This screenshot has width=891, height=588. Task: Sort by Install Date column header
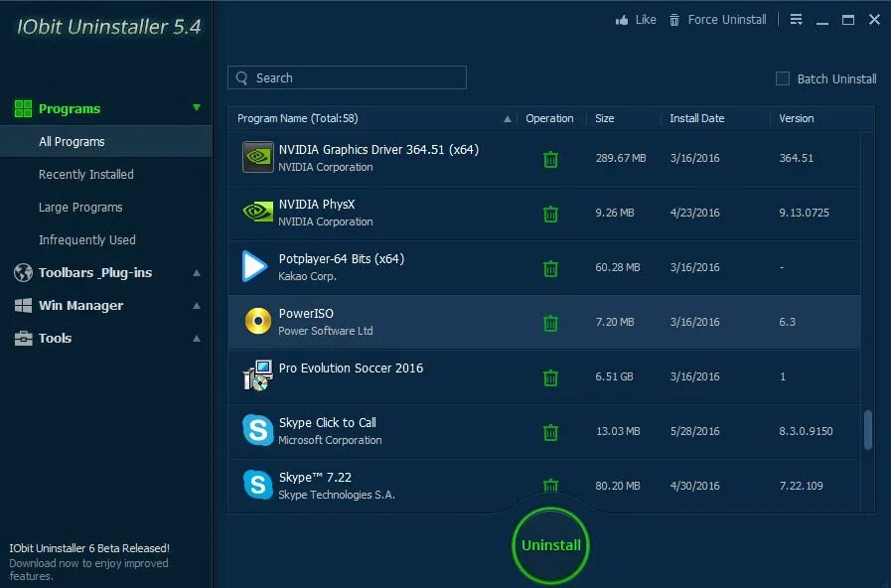pyautogui.click(x=696, y=118)
